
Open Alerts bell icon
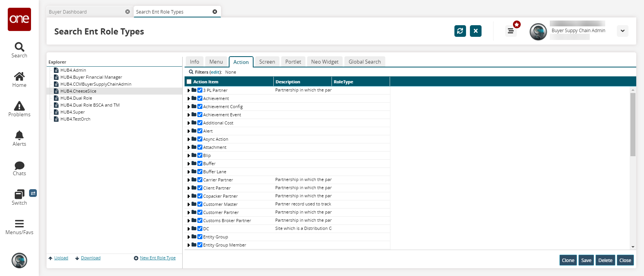[19, 135]
